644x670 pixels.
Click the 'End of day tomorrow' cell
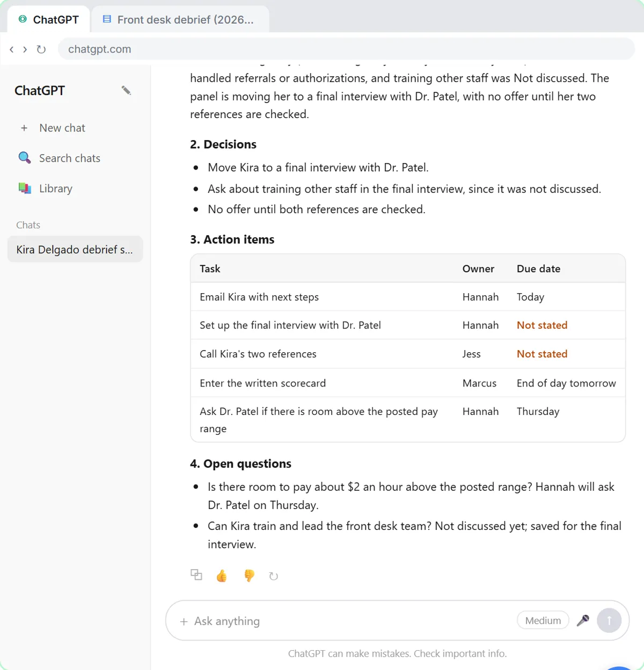pyautogui.click(x=566, y=383)
